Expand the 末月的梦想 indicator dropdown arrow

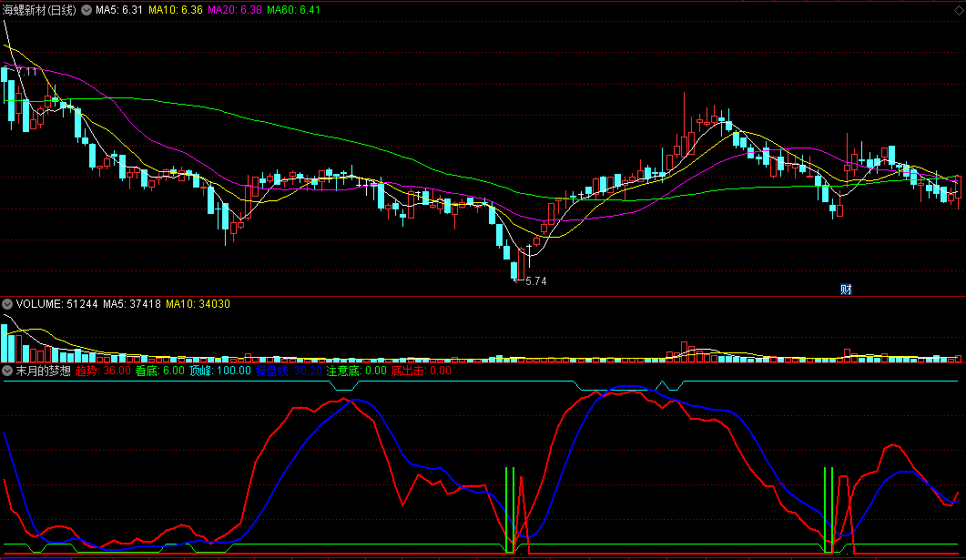coord(7,371)
